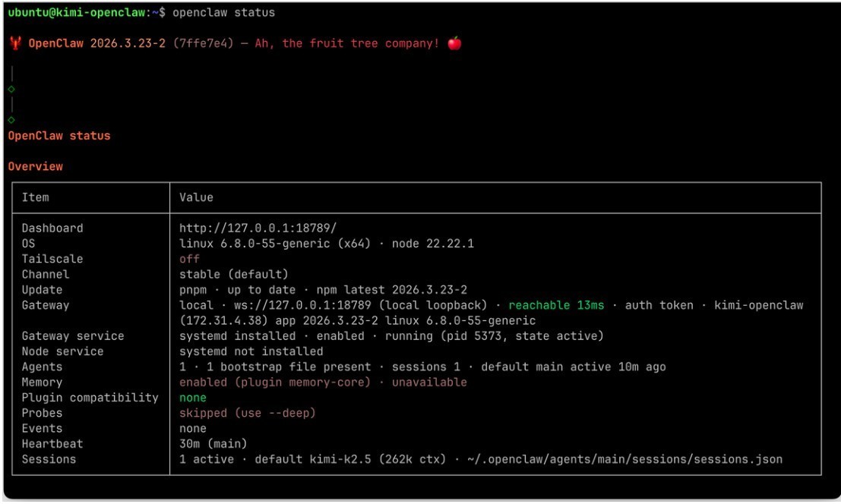The height and width of the screenshot is (504, 841).
Task: Click the orange 'Overview' heading
Action: 36,166
